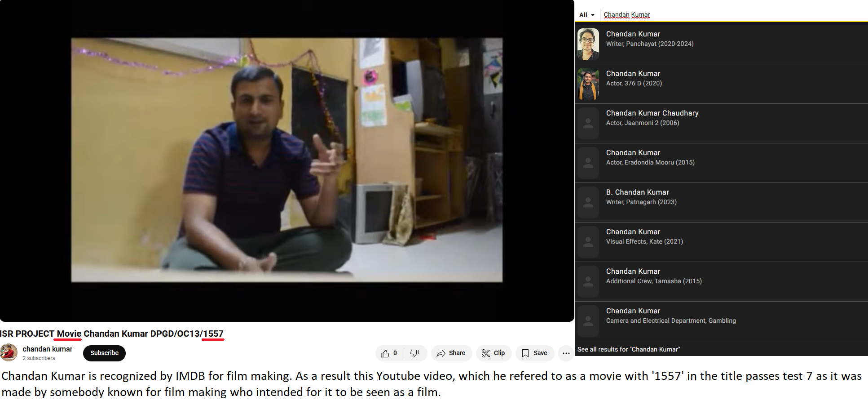Open the All search category dropdown
The image size is (868, 414).
[x=586, y=15]
